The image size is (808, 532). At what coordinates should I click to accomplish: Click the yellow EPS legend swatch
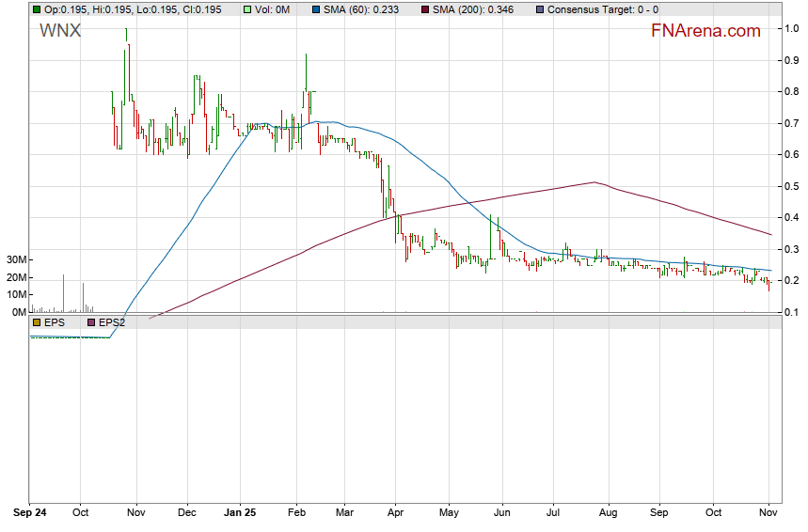click(x=37, y=322)
